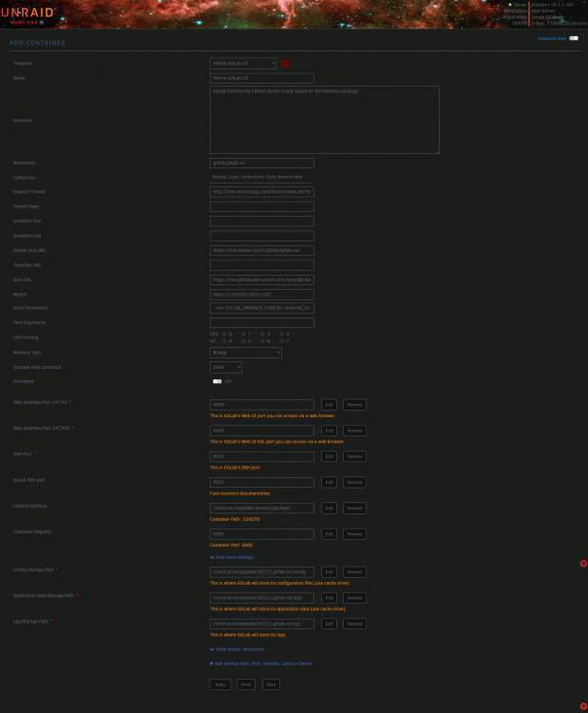Click the Docker Hub URL field

[262, 251]
